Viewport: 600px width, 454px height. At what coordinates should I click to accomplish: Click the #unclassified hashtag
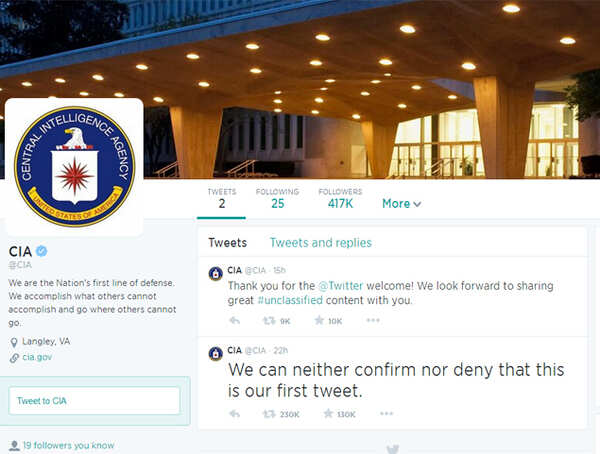point(290,300)
